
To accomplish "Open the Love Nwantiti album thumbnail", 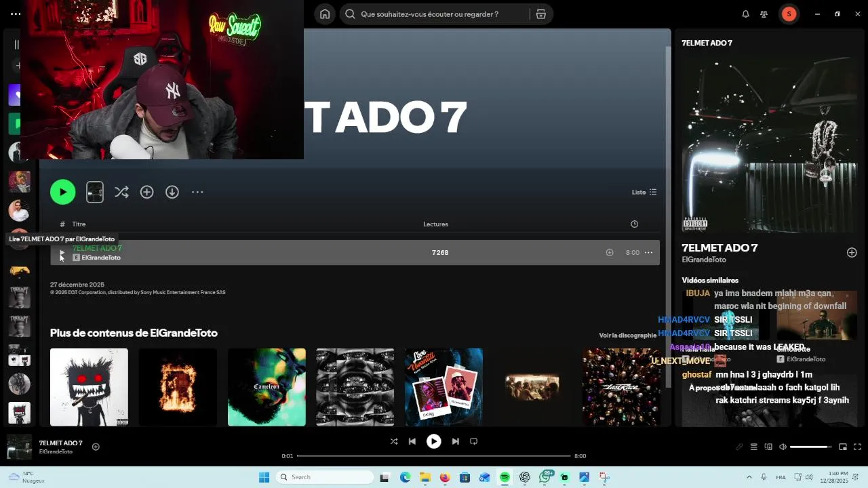I will (444, 387).
